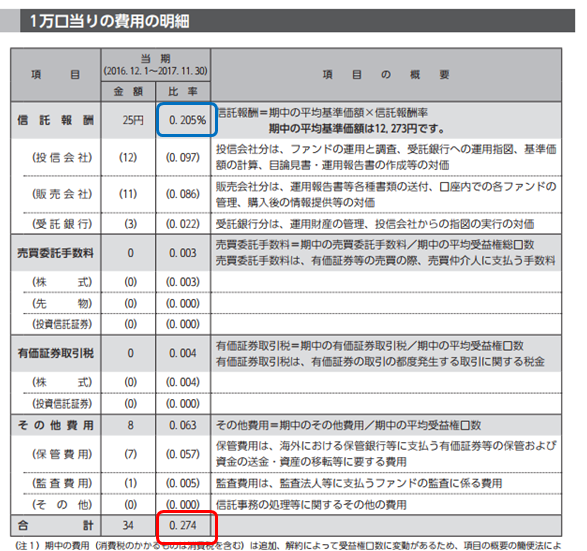587x551 pixels.
Task: Select the 'そ の 他 費 用' row label
Action: coord(55,426)
